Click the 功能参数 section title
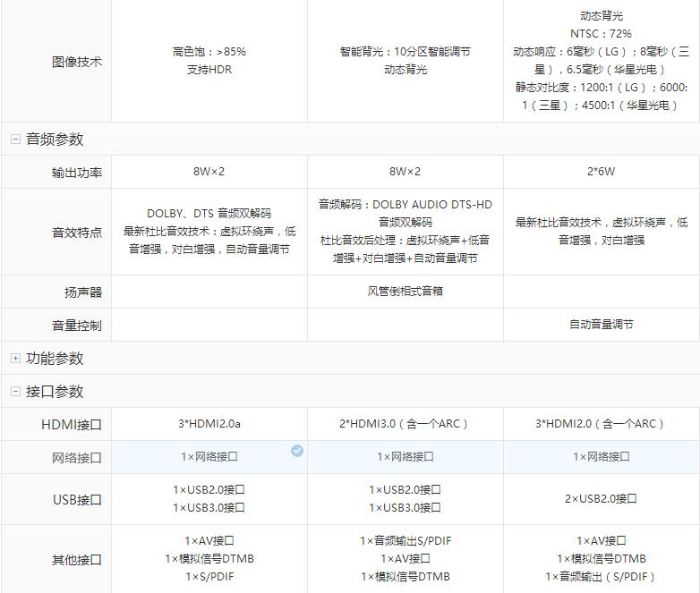The width and height of the screenshot is (700, 593). (55, 359)
